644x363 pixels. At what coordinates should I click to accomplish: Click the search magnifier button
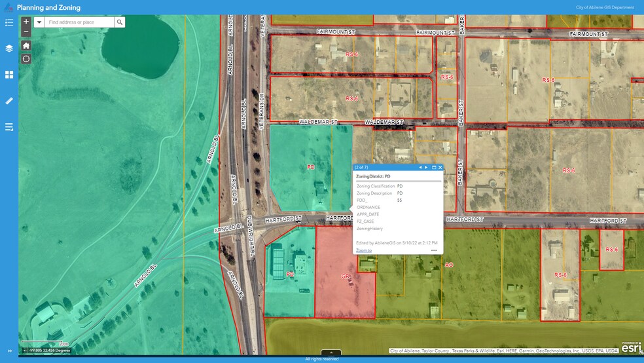[x=119, y=22]
